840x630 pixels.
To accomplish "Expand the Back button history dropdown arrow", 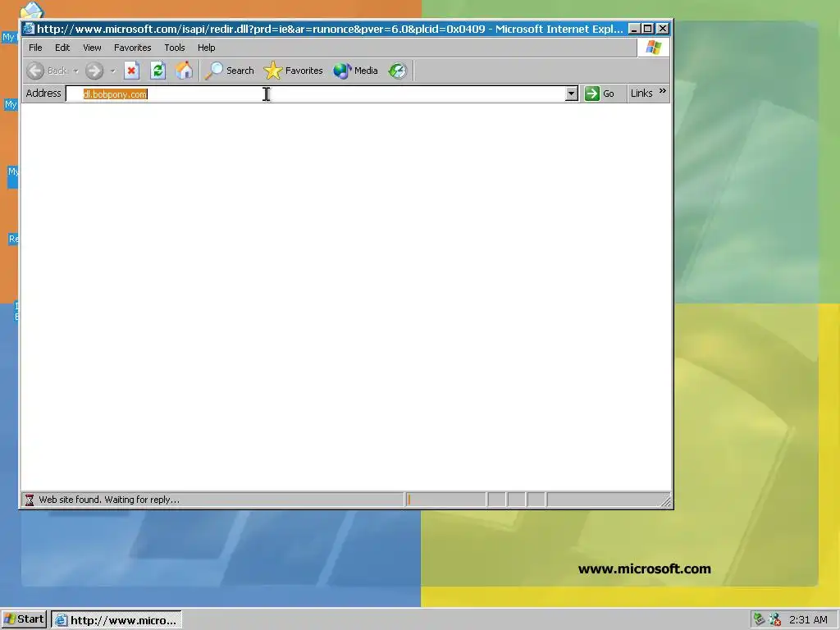I will point(75,71).
